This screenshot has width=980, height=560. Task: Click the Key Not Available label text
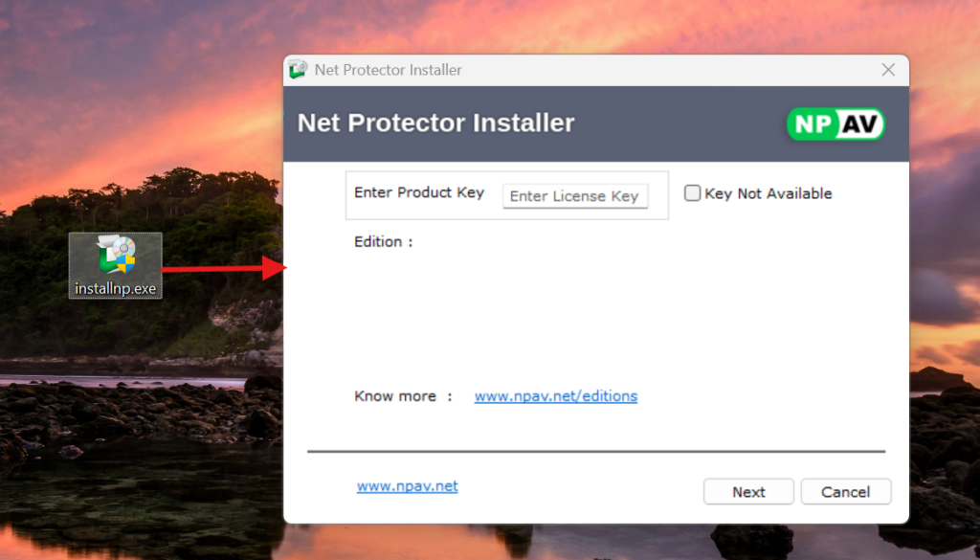pos(768,193)
